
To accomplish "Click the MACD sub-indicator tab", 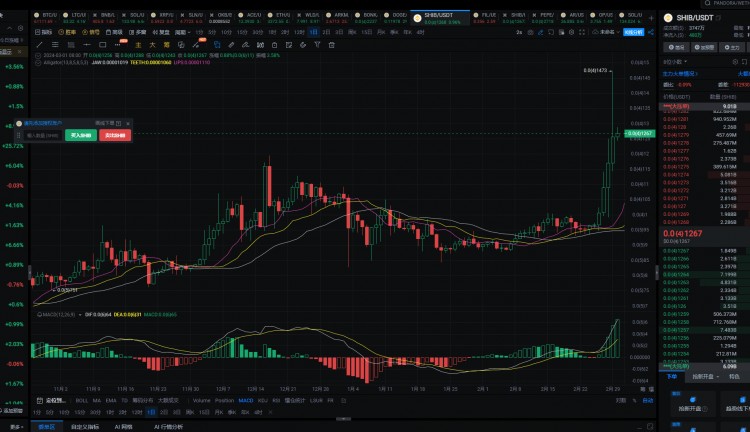I will coord(246,400).
